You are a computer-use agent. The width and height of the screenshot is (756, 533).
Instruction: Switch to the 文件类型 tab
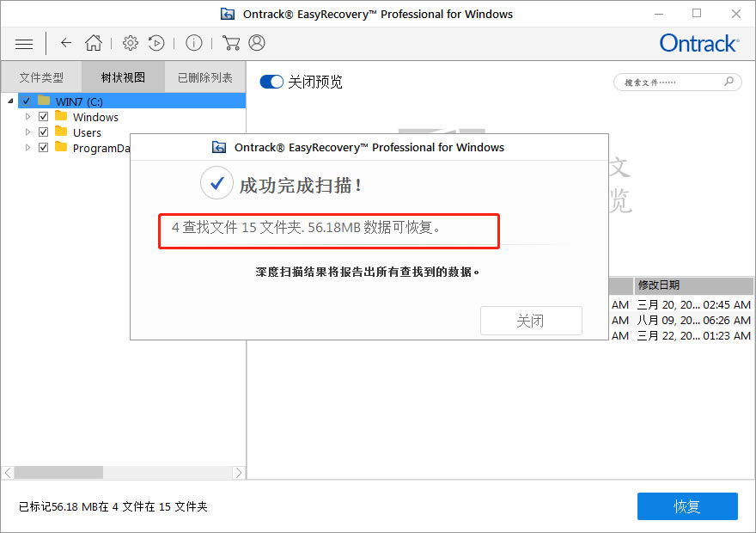pos(41,76)
